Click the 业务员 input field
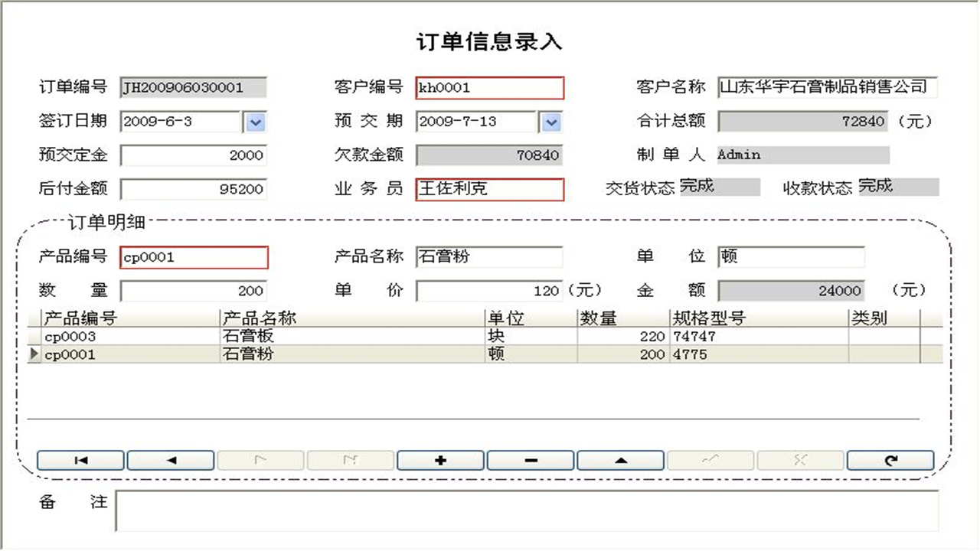 pos(490,189)
